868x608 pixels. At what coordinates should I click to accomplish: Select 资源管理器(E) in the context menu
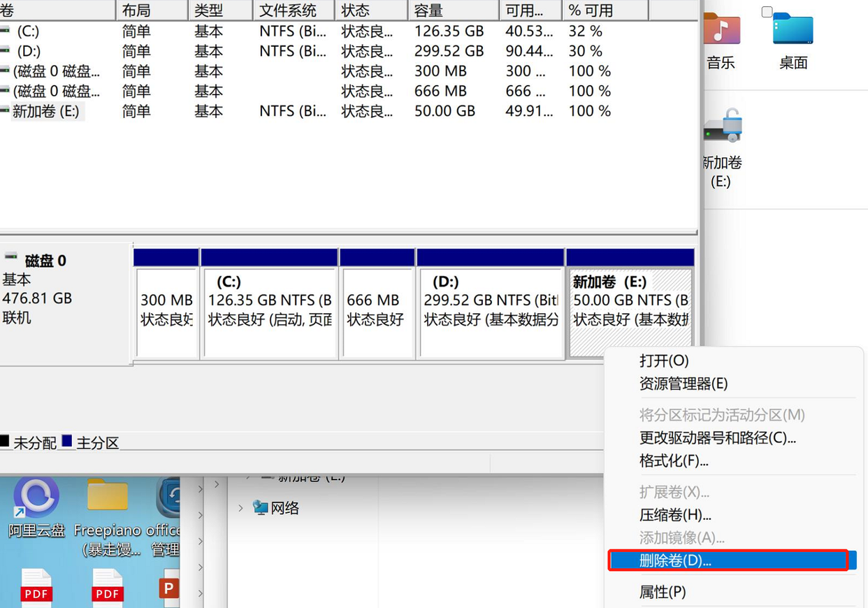[x=683, y=384]
